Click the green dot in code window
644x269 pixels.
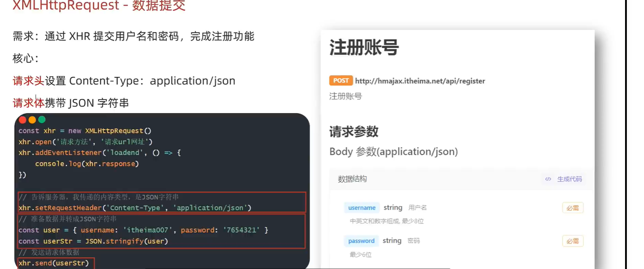pyautogui.click(x=42, y=120)
